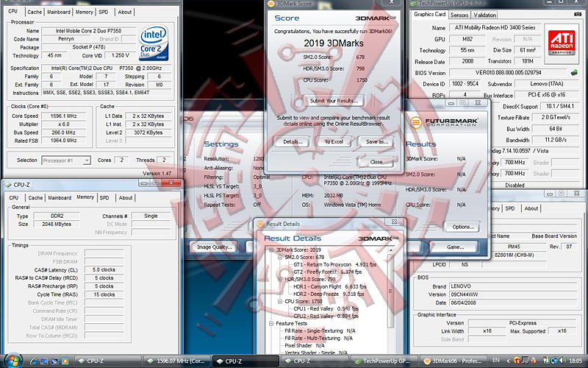Switch to Cache tab in top CPU-Z window
588x368 pixels.
35,12
